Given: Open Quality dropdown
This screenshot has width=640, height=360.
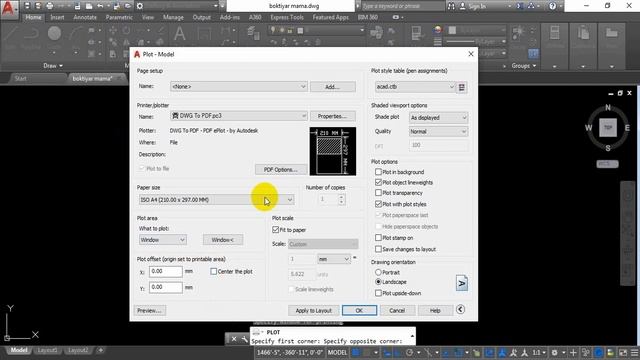Looking at the screenshot, I should coord(438,131).
